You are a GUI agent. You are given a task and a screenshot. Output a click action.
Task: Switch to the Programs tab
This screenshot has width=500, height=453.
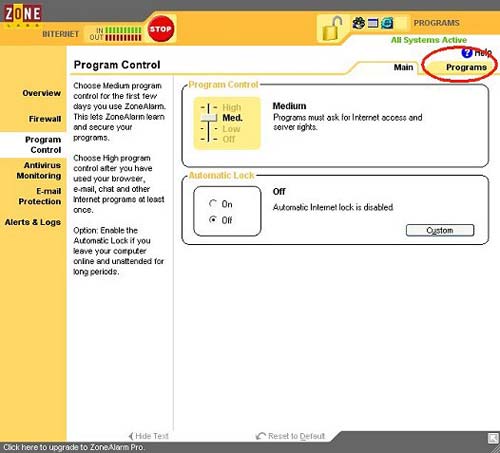click(466, 67)
